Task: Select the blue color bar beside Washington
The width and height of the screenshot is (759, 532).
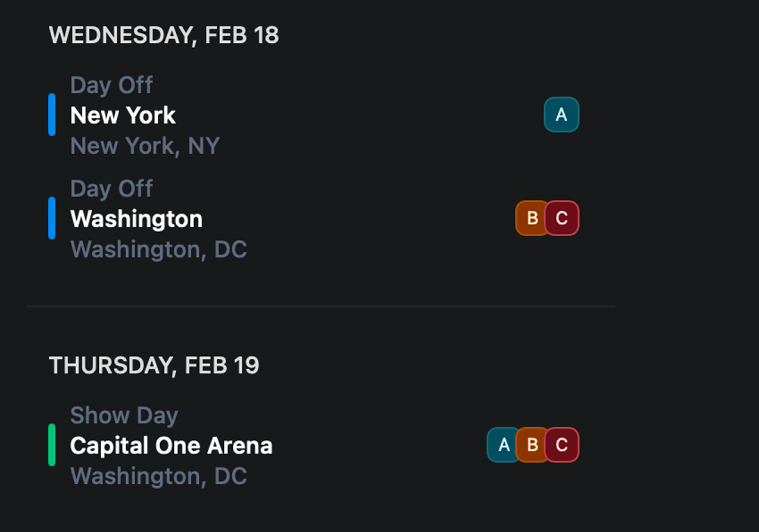Action: (52, 218)
